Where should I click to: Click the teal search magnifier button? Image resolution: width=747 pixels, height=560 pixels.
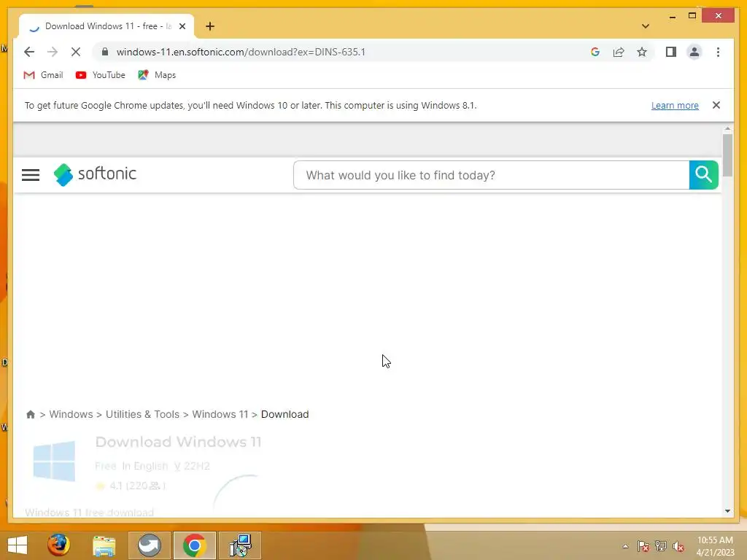(x=704, y=175)
